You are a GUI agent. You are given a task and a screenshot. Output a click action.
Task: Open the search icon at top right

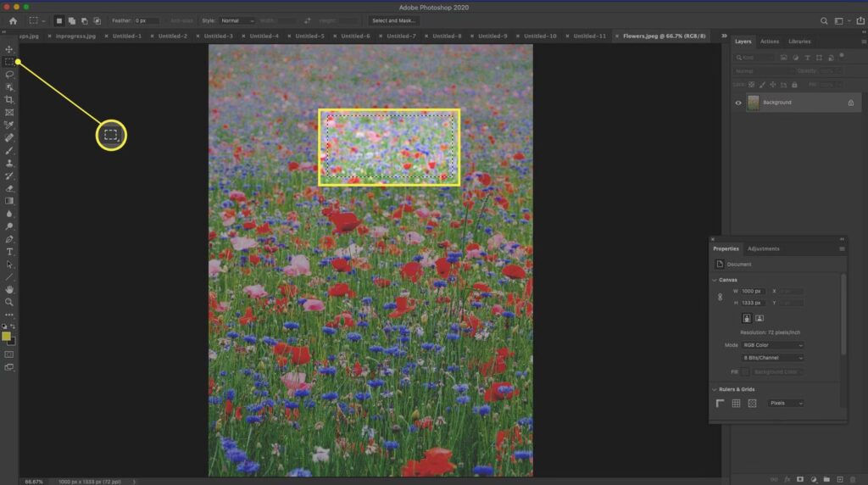[x=824, y=20]
